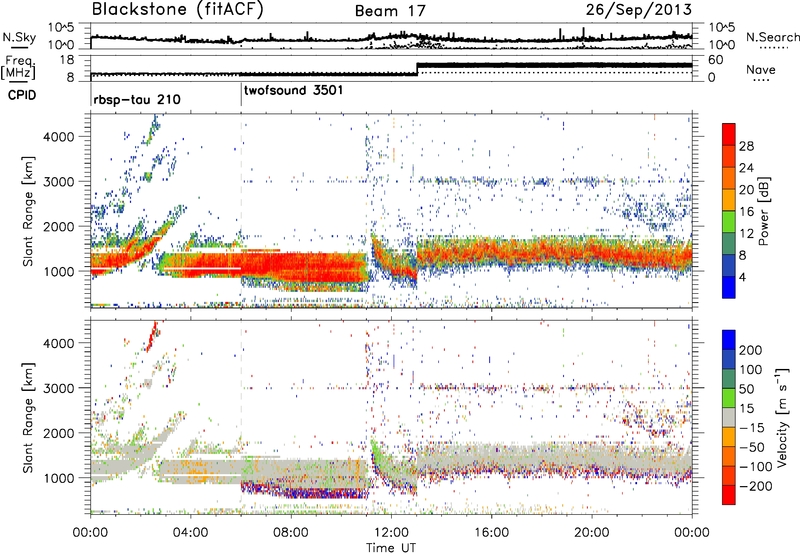
Task: Click the "Blackstone (fitACF)" plot title
Action: [177, 10]
